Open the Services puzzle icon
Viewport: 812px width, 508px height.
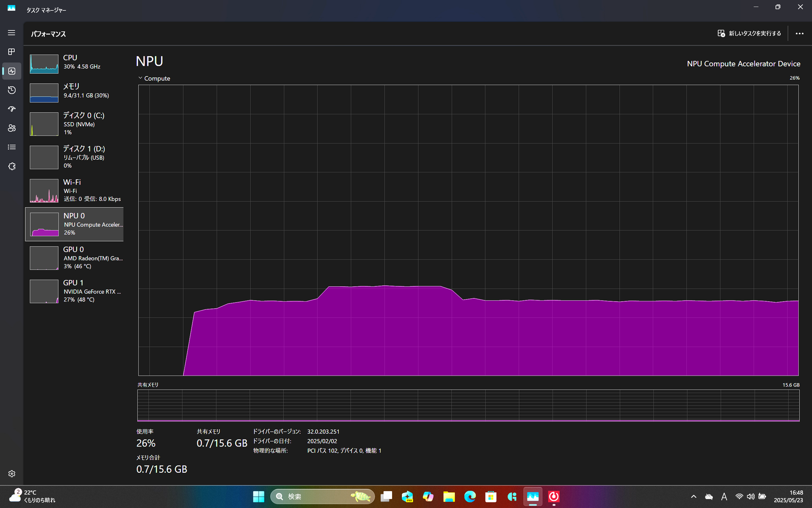[11, 166]
